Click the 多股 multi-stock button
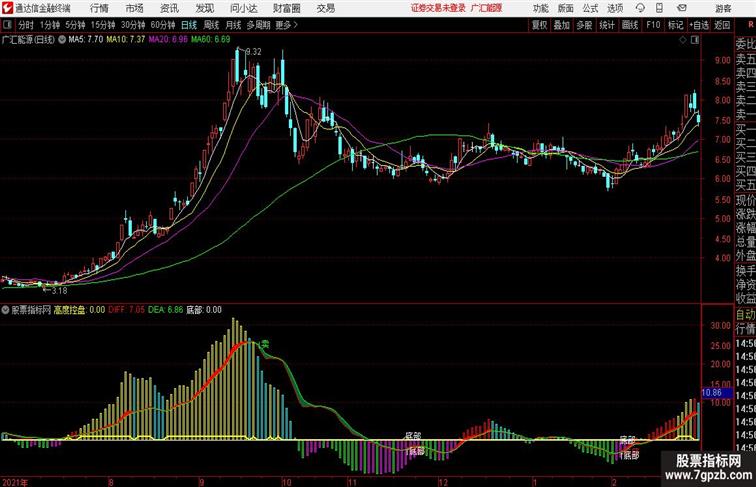This screenshot has height=487, width=756. click(584, 25)
